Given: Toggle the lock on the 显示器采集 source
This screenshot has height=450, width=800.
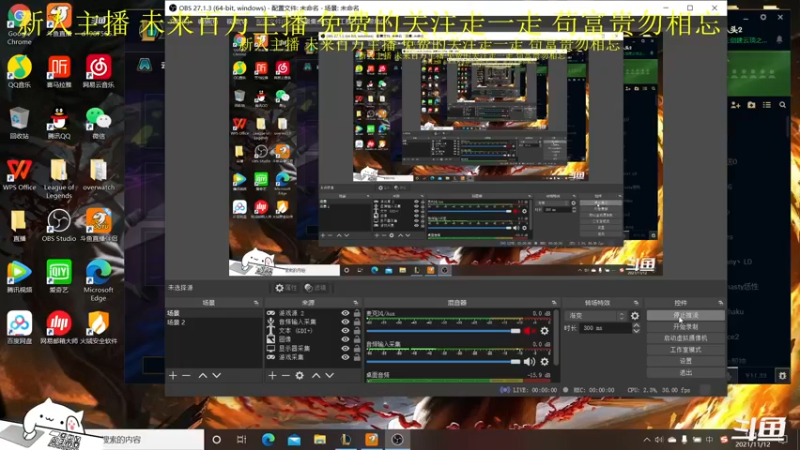Looking at the screenshot, I should 357,348.
